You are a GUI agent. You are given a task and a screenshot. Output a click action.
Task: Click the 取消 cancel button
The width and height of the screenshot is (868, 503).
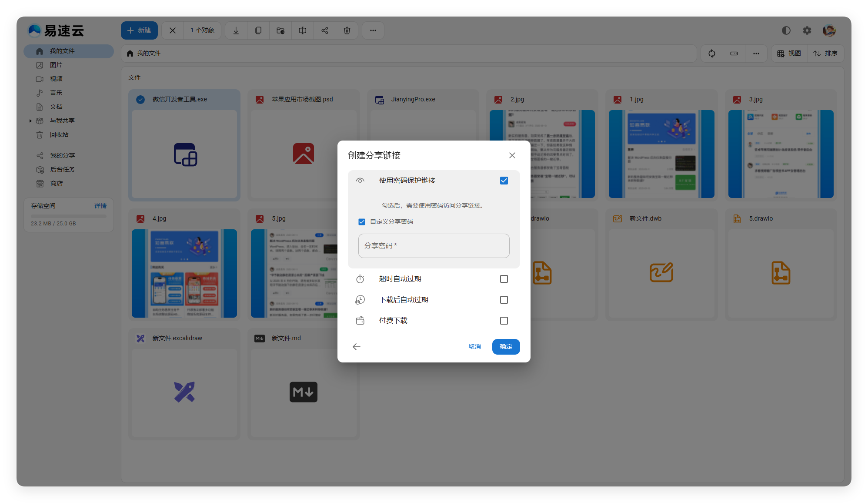click(474, 347)
